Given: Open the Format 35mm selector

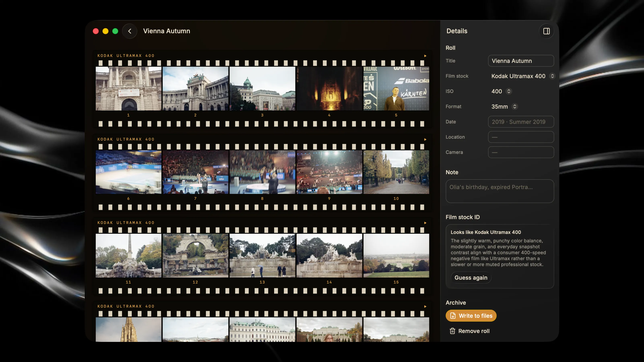Looking at the screenshot, I should [x=504, y=106].
